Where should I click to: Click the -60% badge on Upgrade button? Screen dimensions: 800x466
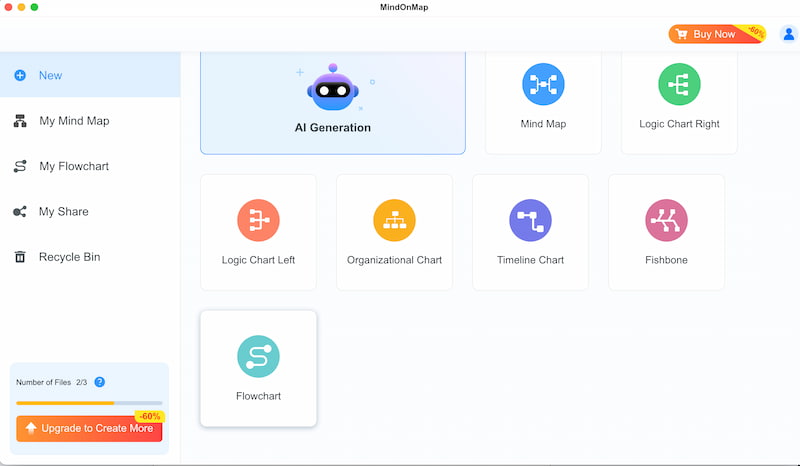click(149, 416)
